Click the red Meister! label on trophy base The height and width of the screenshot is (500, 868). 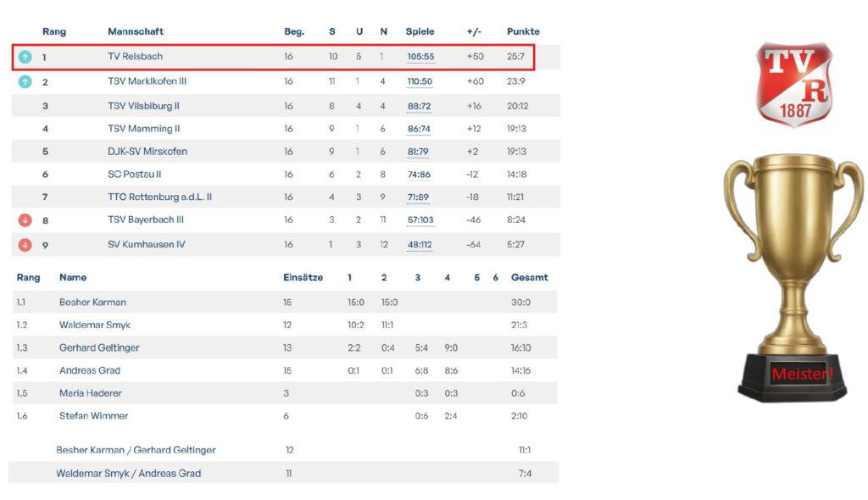click(x=802, y=374)
